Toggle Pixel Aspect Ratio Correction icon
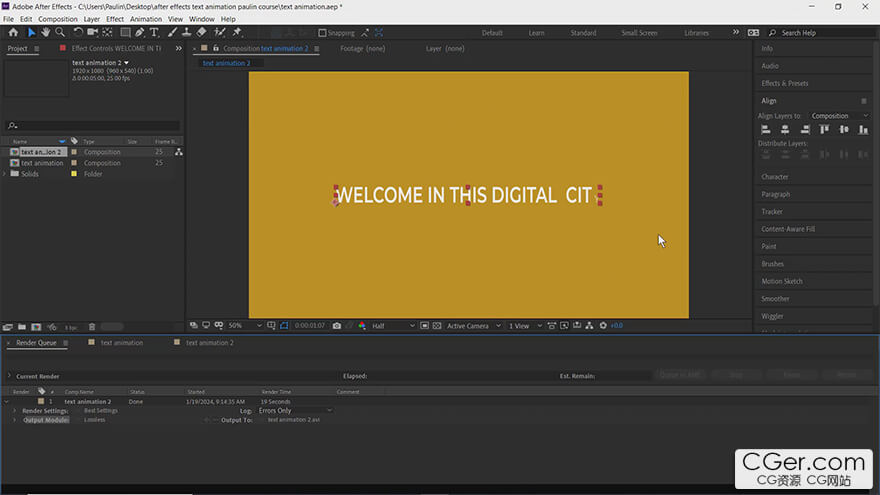Image resolution: width=880 pixels, height=495 pixels. [x=552, y=326]
